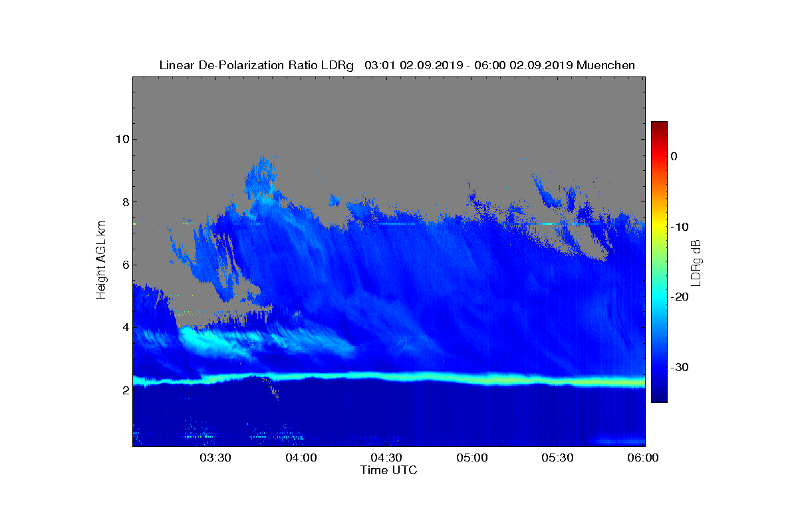
Task: Click the 04:00 time tick label
Action: [x=301, y=458]
